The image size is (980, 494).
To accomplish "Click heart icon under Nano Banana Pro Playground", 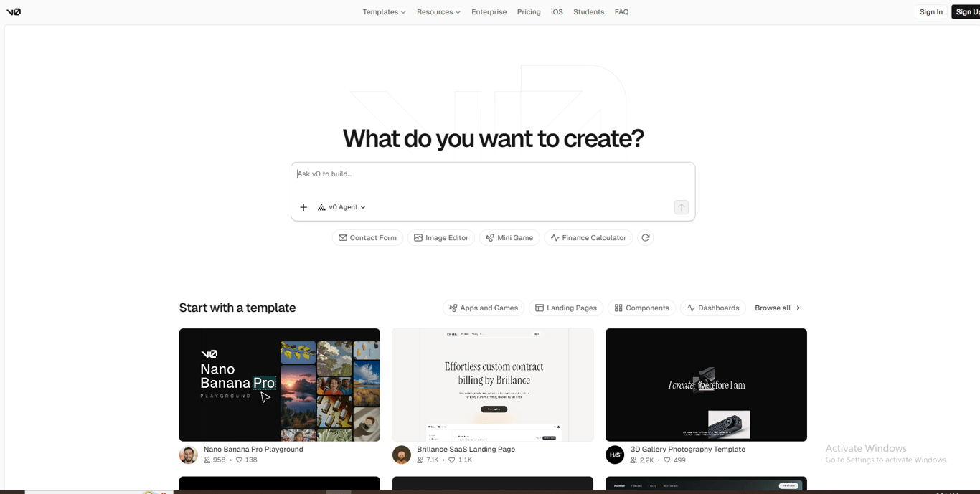I will [239, 460].
